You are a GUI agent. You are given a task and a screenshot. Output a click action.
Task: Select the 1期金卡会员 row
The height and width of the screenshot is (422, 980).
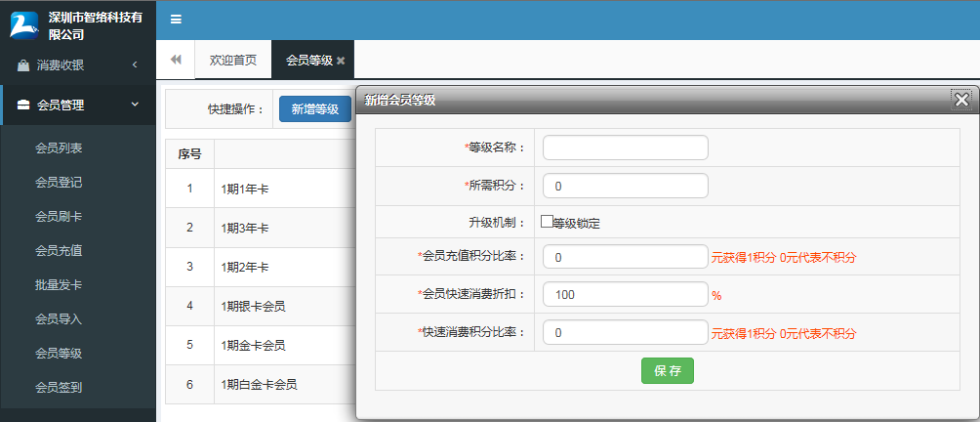click(261, 345)
